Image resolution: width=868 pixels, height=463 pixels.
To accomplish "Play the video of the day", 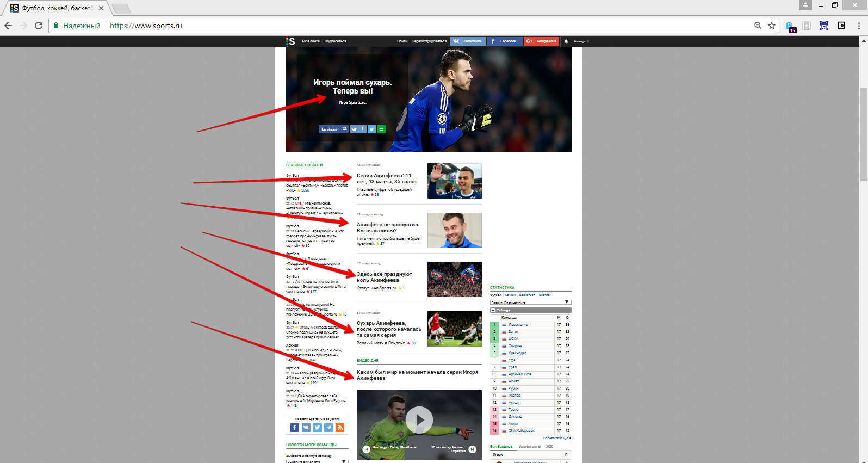I will click(x=419, y=420).
